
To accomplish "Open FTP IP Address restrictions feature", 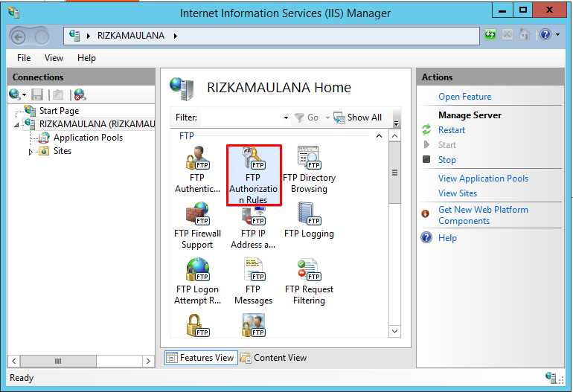I will click(x=253, y=225).
